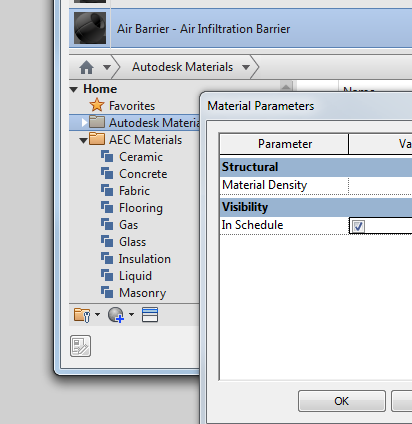Select the In Schedule parameter label
Image resolution: width=412 pixels, height=424 pixels.
tap(252, 225)
